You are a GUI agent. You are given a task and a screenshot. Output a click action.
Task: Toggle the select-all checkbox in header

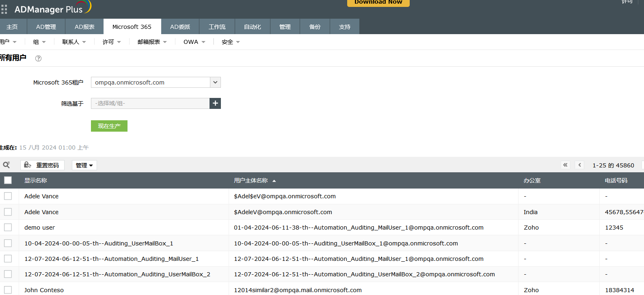[x=8, y=180]
